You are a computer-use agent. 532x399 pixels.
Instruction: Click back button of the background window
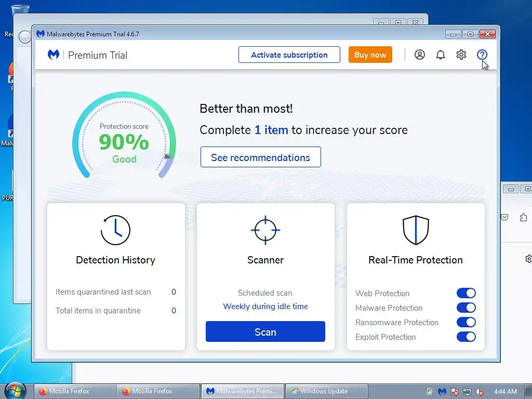point(24,37)
